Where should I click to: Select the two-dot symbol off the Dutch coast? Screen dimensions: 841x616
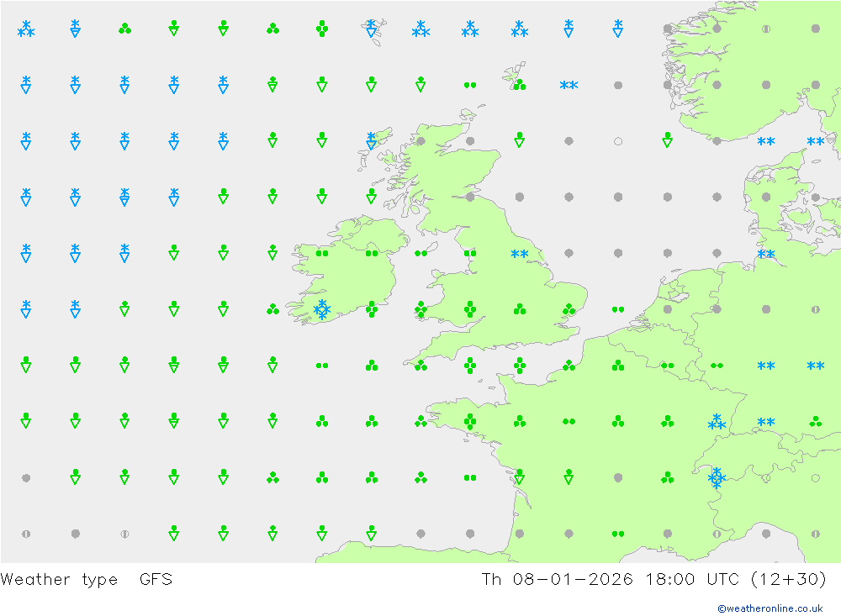(x=618, y=309)
